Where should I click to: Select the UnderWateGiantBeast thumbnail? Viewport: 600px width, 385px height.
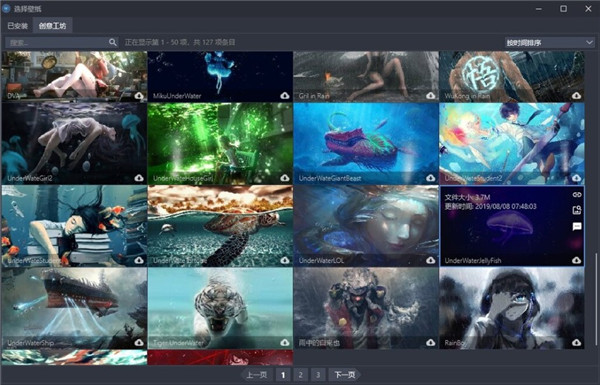366,144
